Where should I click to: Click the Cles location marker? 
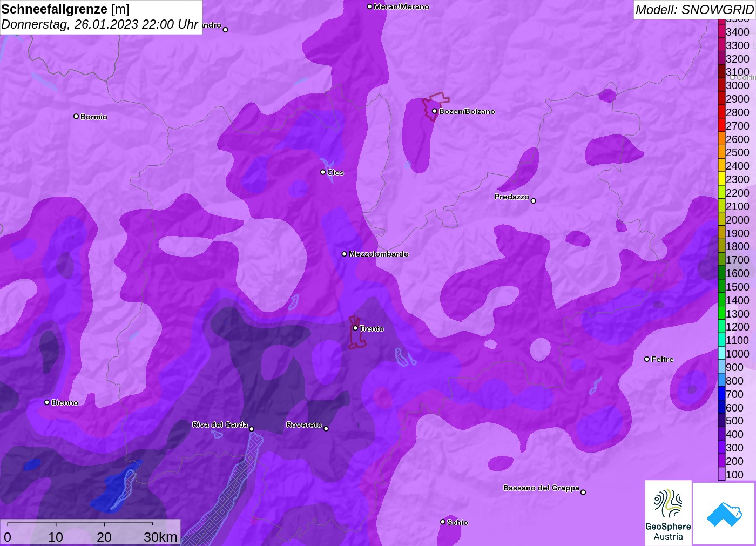(x=323, y=172)
